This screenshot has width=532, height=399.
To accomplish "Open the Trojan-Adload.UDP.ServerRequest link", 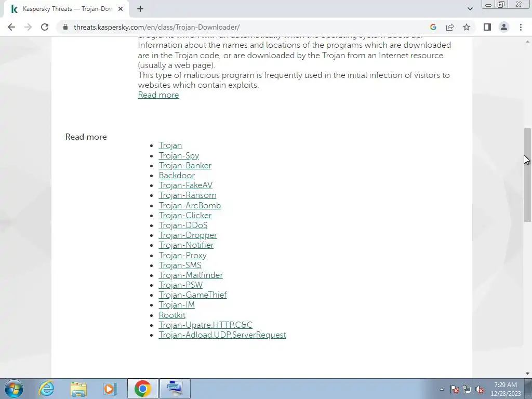I will (x=222, y=335).
